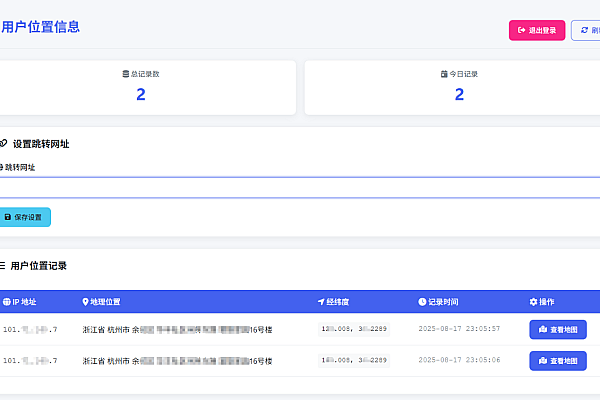Click IP address in the 23:05:06 row

pyautogui.click(x=30, y=361)
